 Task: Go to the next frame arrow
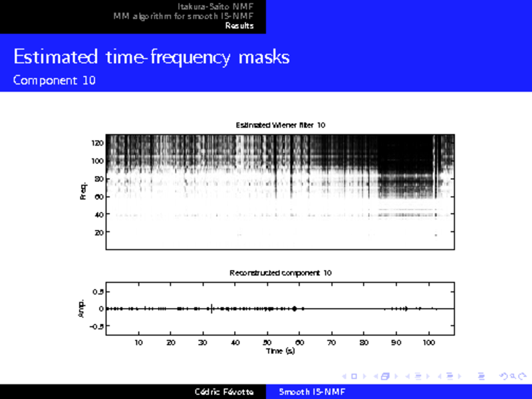395,377
